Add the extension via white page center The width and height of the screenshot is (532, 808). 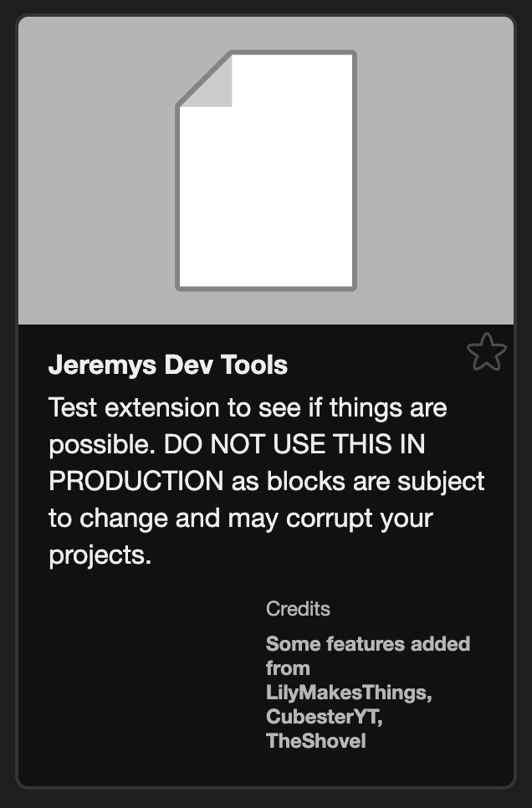tap(266, 196)
